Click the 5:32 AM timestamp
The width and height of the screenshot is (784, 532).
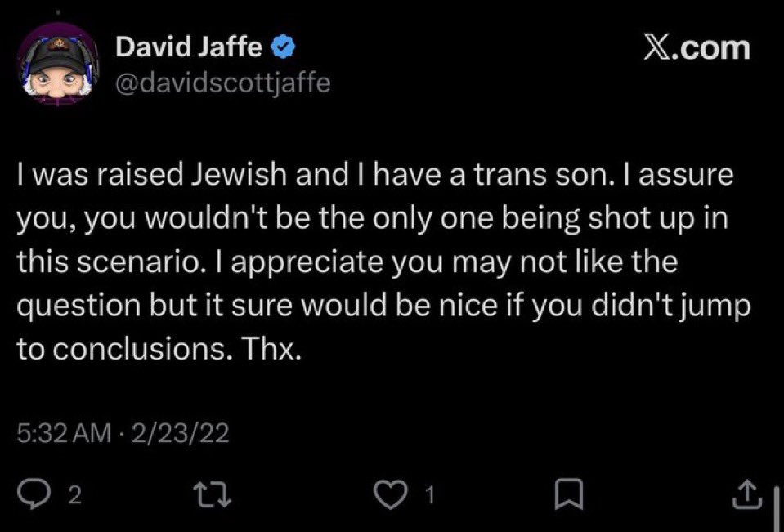click(61, 434)
